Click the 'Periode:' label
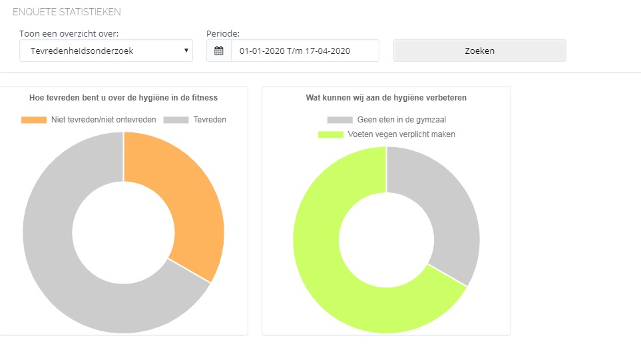Viewport: 641px width, 364px height. [223, 33]
